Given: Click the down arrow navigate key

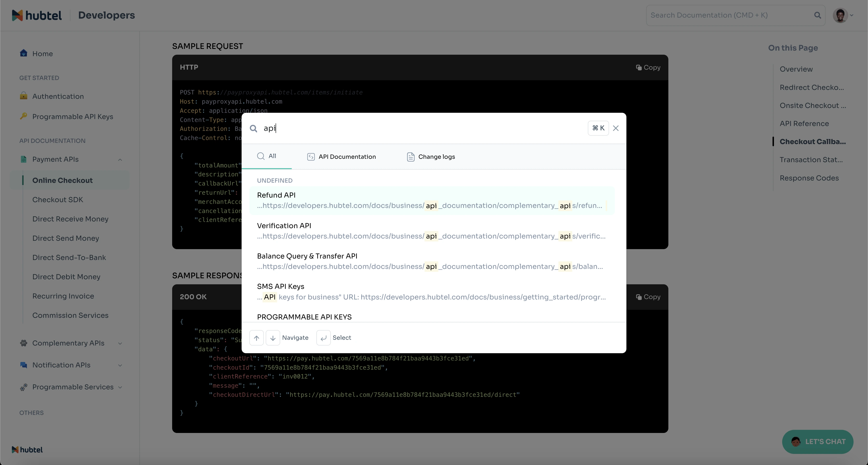Looking at the screenshot, I should click(x=273, y=338).
